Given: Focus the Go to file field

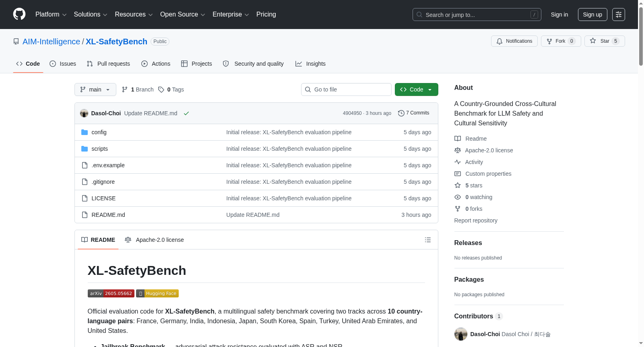Looking at the screenshot, I should coord(346,89).
